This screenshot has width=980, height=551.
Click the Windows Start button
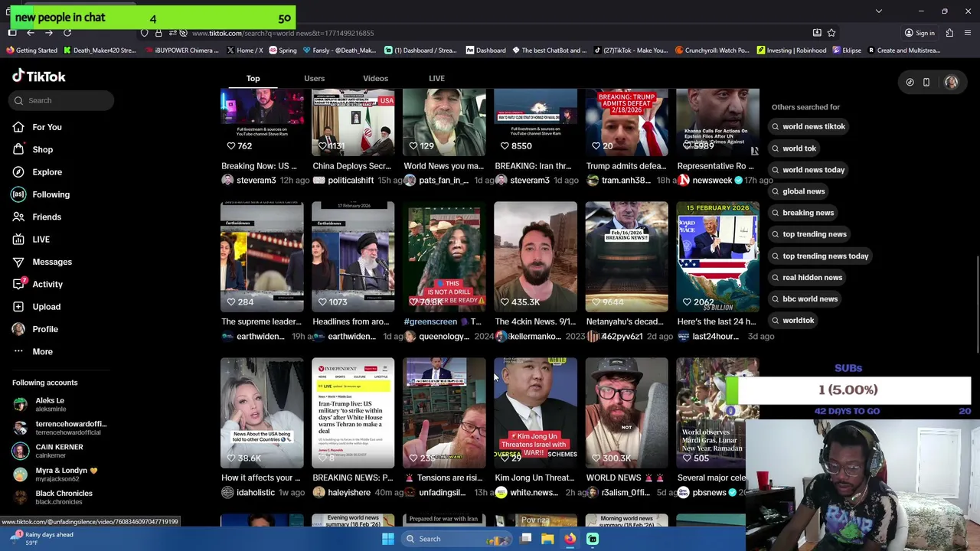pyautogui.click(x=388, y=539)
